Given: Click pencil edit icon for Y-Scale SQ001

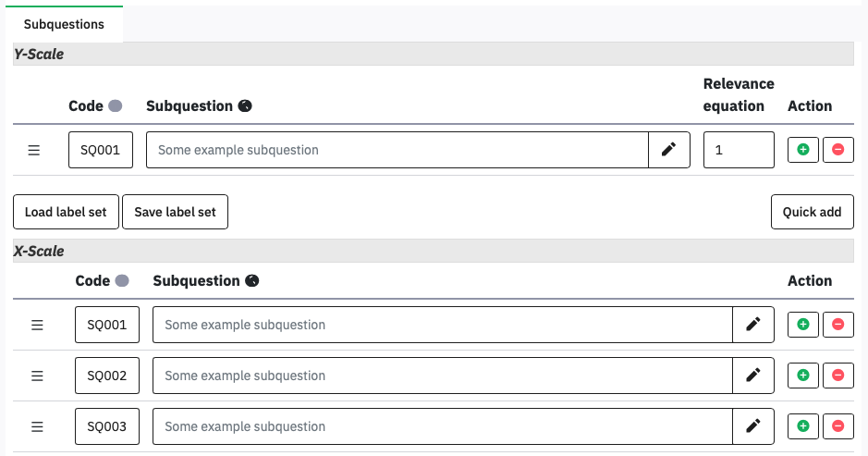Looking at the screenshot, I should (669, 150).
